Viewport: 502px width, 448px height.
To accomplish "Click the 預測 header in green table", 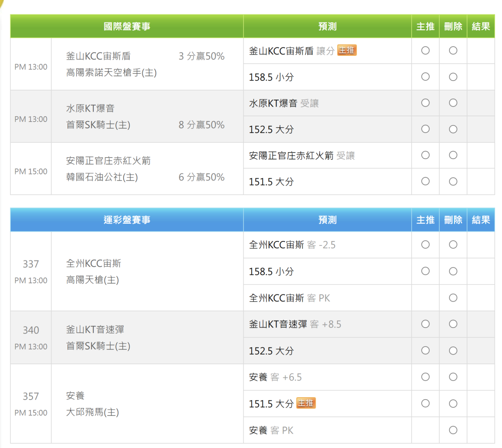I will coord(327,26).
